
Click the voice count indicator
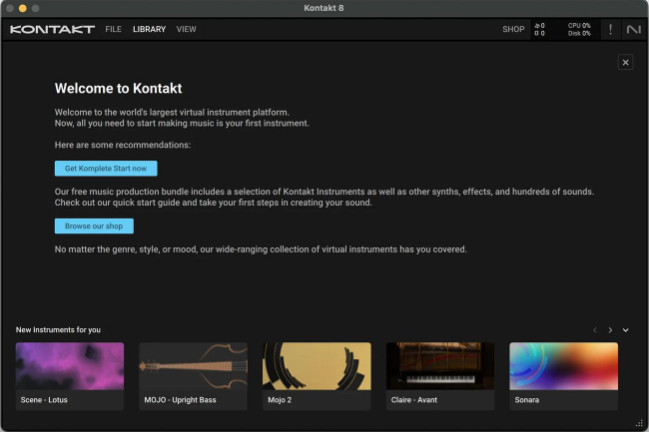pos(539,29)
